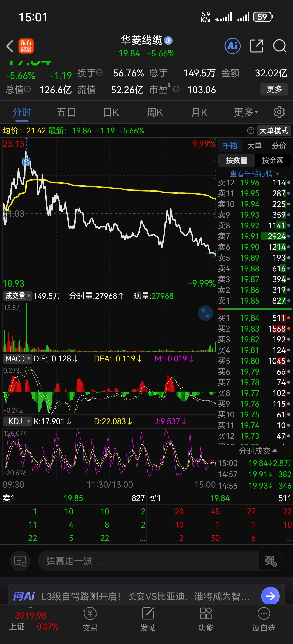Switch to 五日 chart tab

coord(66,112)
